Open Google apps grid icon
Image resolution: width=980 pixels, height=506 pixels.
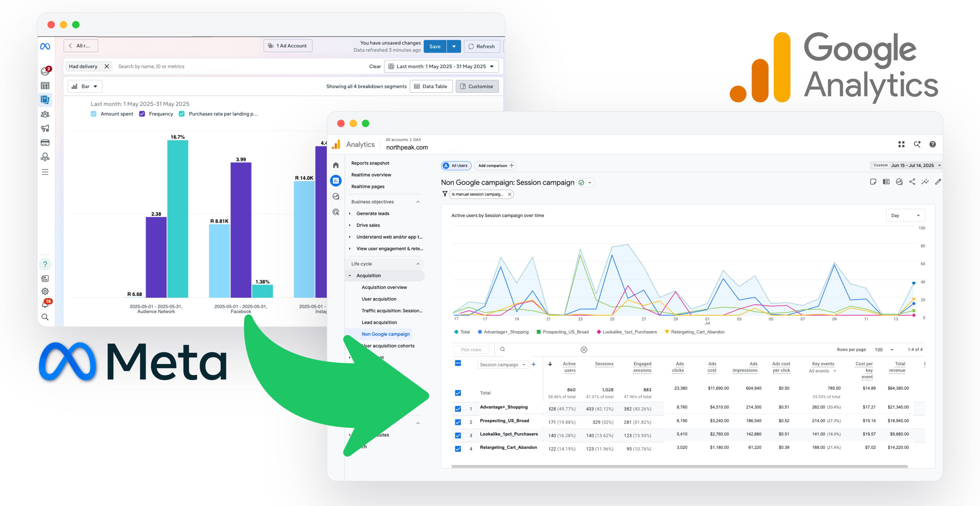point(901,144)
